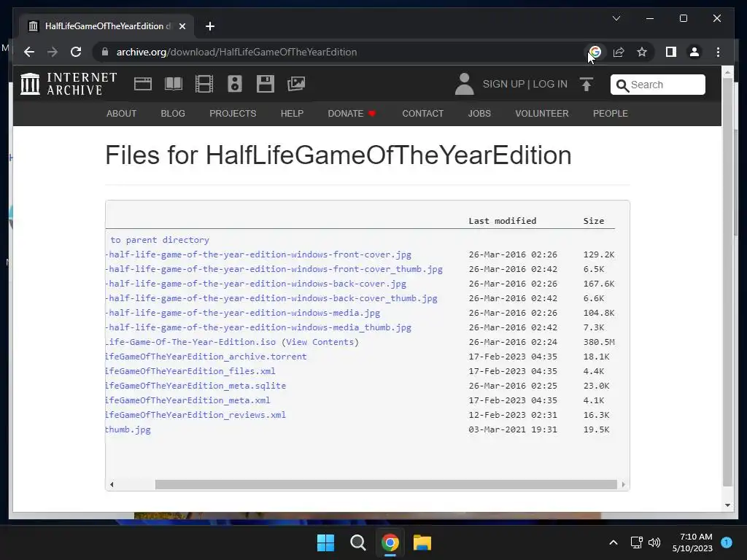Open the Images icon in header
Image resolution: width=747 pixels, height=560 pixels.
coord(296,84)
